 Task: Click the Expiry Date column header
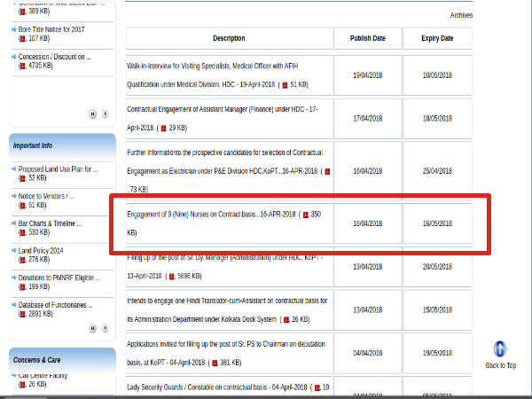pos(437,38)
